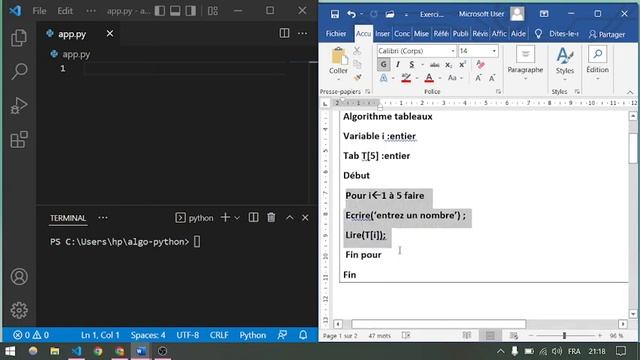Toggle strikethrough formatting in Word
Screen dimensions: 640x360
point(435,64)
